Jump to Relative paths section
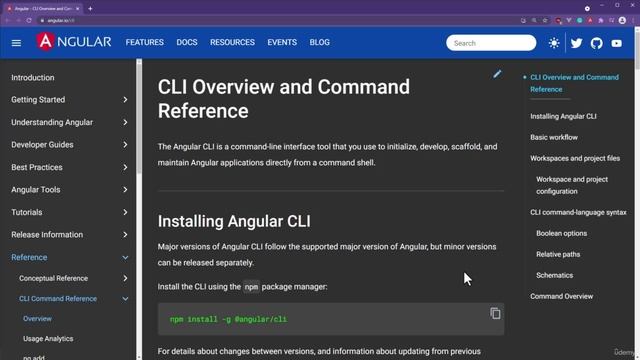This screenshot has width=640, height=360. tap(558, 254)
